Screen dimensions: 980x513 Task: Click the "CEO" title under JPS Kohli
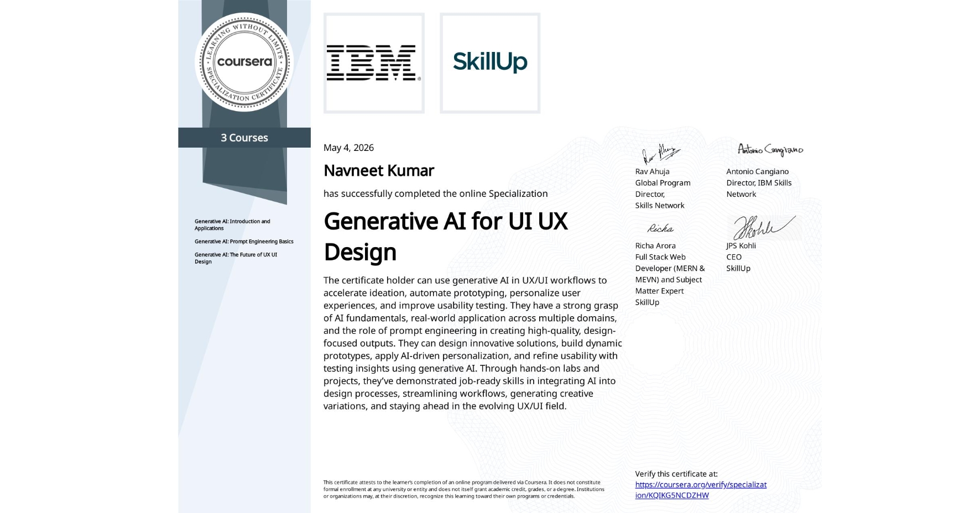click(734, 257)
